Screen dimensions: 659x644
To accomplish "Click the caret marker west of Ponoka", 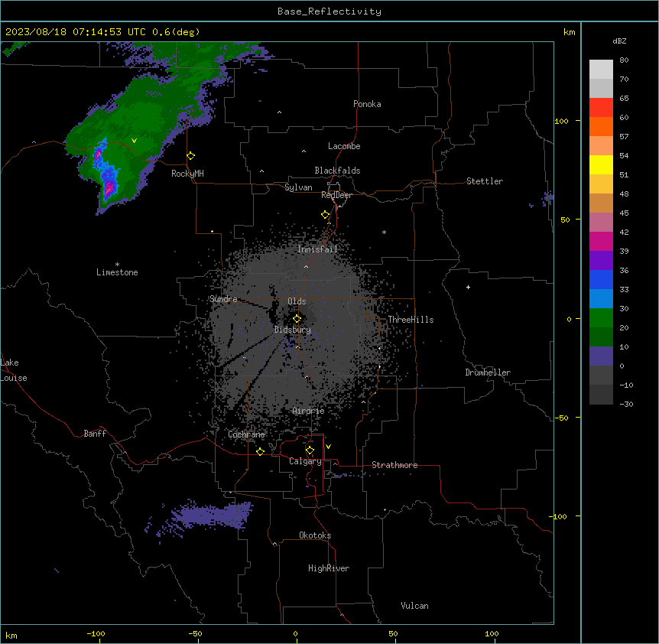I will pos(279,112).
